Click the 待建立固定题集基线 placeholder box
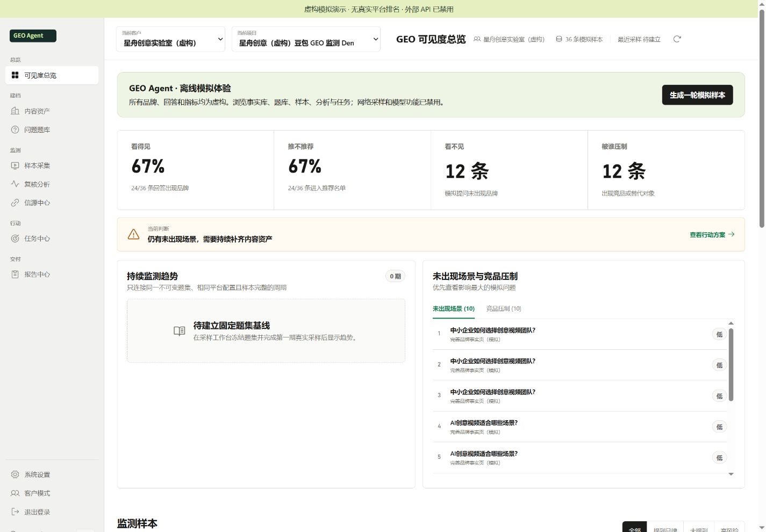This screenshot has width=766, height=532. tap(266, 331)
